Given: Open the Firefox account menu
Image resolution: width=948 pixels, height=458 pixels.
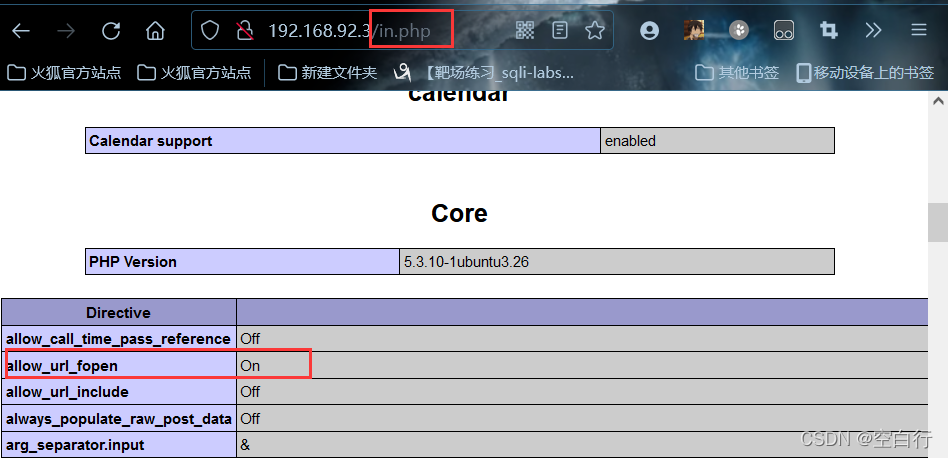Looking at the screenshot, I should (x=649, y=31).
